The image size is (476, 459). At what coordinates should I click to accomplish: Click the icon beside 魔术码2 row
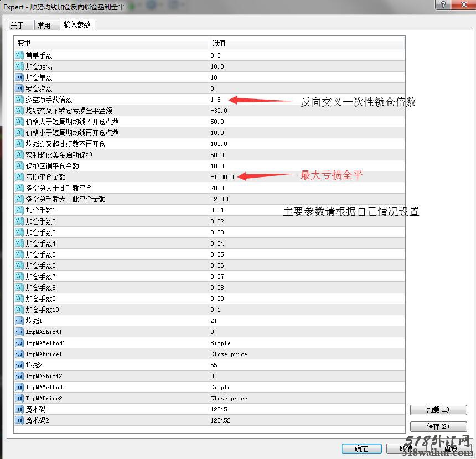(x=19, y=420)
